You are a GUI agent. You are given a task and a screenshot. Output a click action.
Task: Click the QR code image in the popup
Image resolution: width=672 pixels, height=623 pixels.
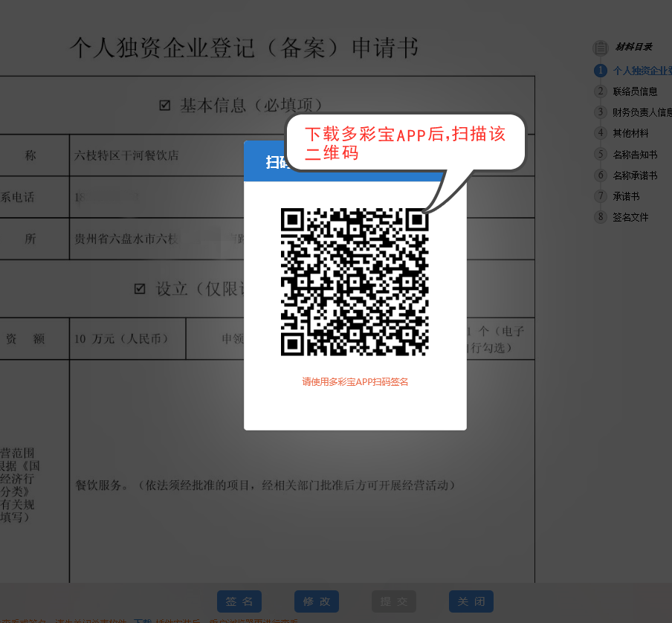click(355, 282)
